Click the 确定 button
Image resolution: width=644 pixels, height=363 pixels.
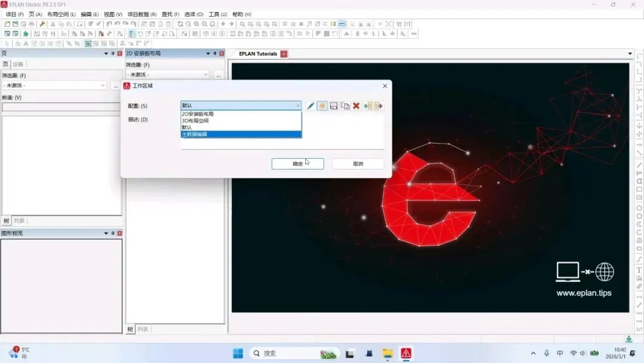(298, 164)
